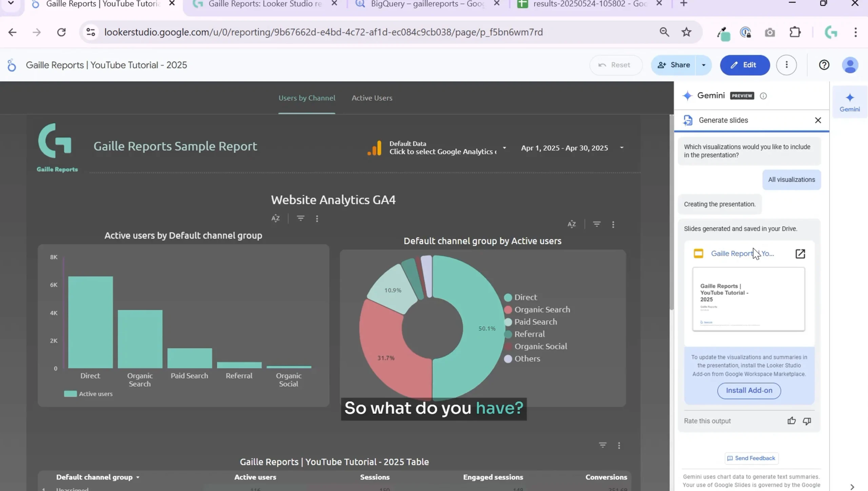868x491 pixels.
Task: Open generated slides in new window icon
Action: tap(800, 253)
